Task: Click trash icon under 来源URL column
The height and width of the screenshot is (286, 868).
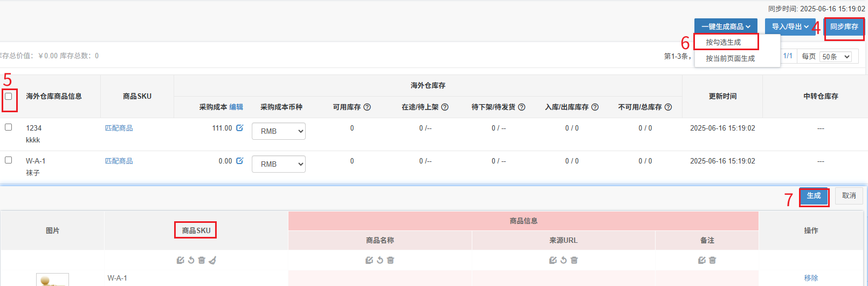Action: [x=574, y=260]
